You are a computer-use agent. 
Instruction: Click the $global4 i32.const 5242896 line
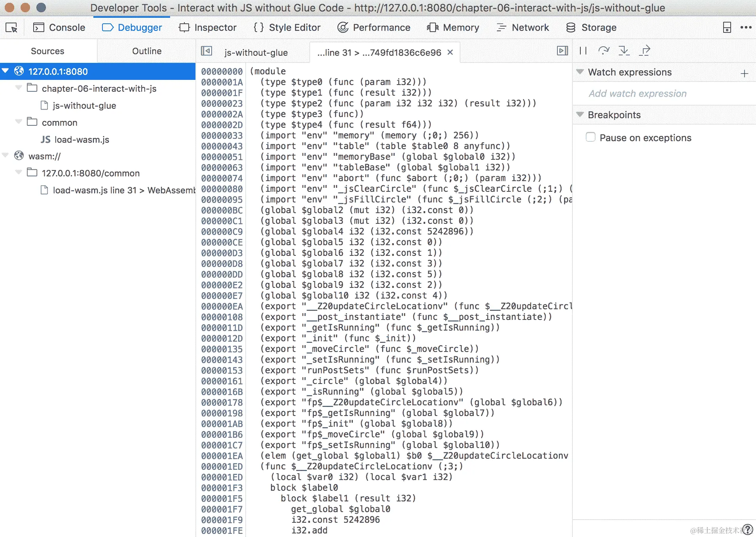[x=367, y=232]
